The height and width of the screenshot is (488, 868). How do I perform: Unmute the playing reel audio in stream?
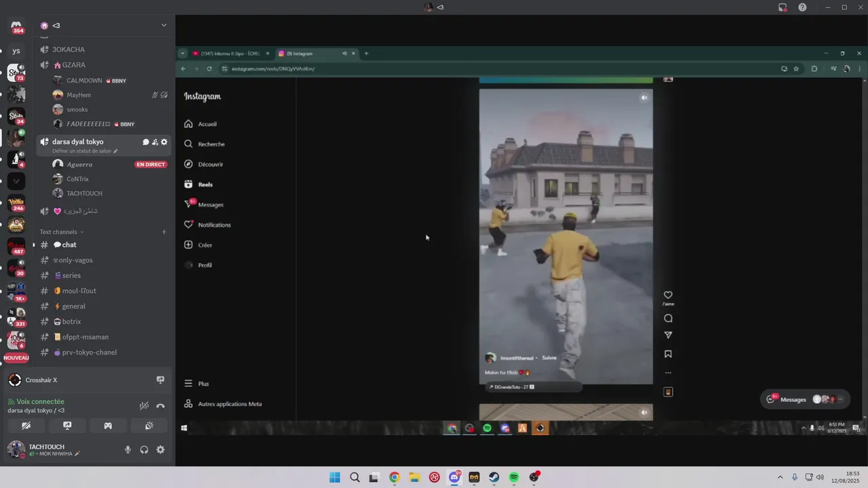coord(644,98)
